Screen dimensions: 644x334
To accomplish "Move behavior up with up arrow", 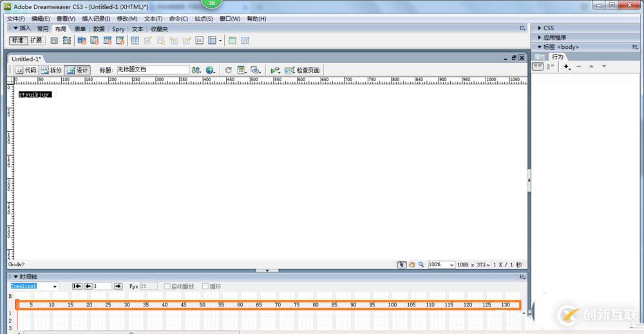I will [x=591, y=66].
